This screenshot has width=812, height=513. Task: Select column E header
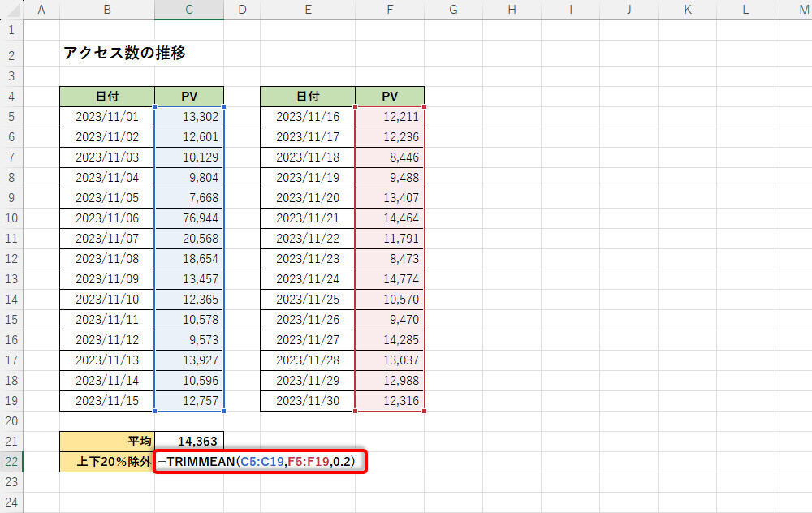point(308,10)
